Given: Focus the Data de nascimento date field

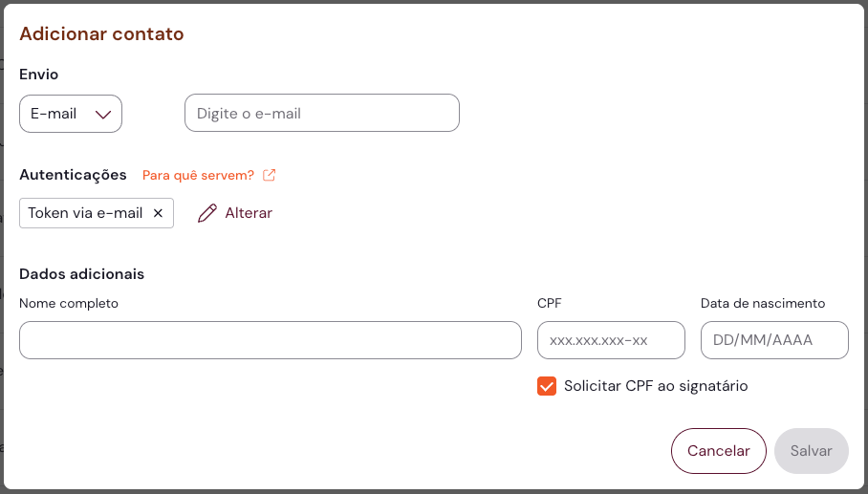Looking at the screenshot, I should pyautogui.click(x=774, y=340).
